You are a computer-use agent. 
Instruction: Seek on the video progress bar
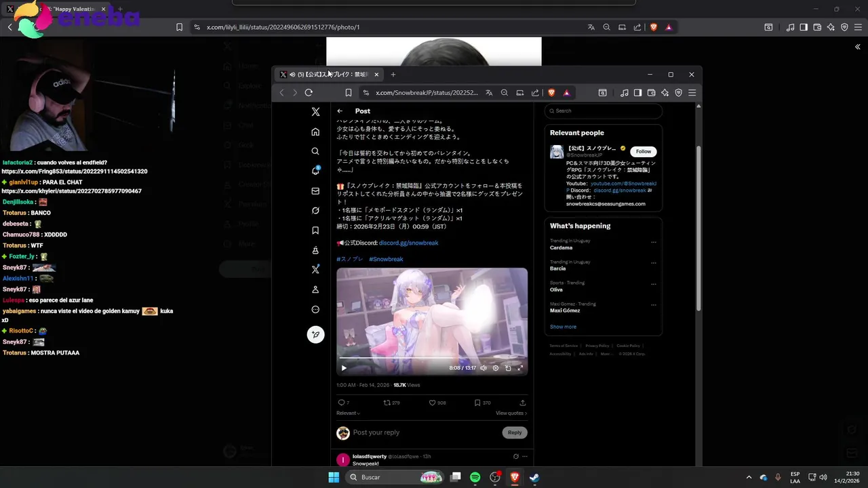[432, 358]
